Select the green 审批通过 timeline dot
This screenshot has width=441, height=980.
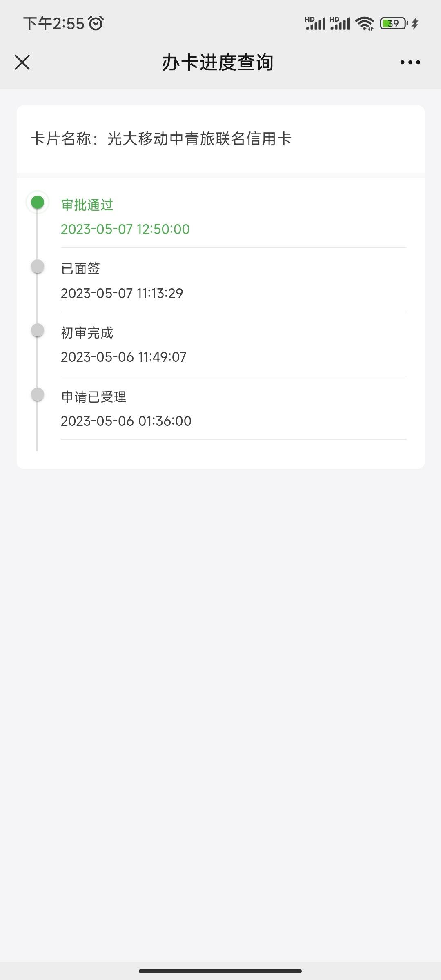coord(38,202)
